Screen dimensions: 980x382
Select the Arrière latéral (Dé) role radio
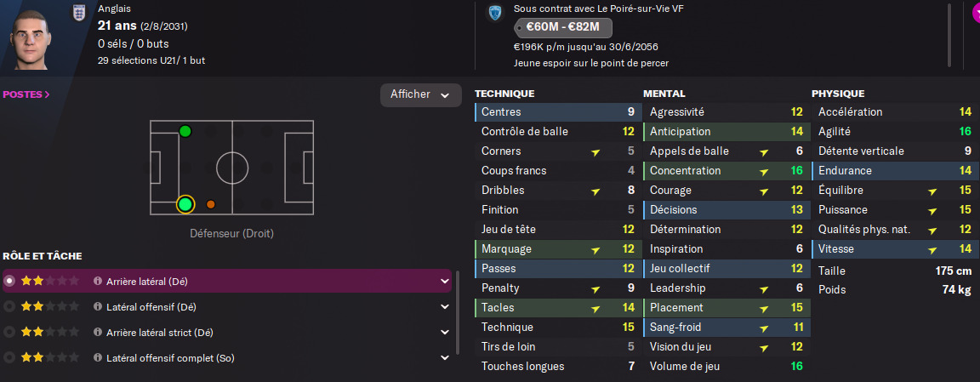9,281
